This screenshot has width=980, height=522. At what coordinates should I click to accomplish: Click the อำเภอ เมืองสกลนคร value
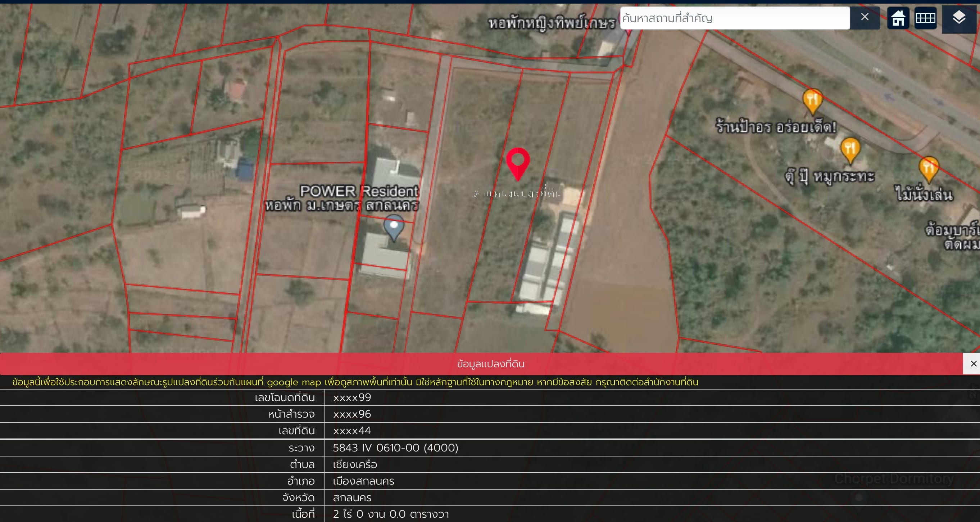[363, 481]
